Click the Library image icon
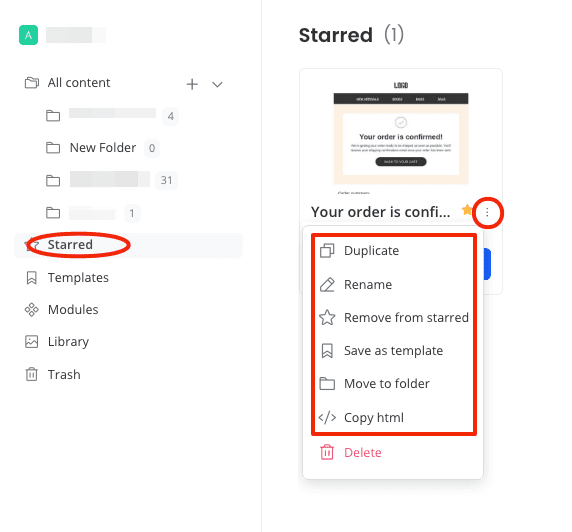The height and width of the screenshot is (532, 572). pyautogui.click(x=32, y=342)
